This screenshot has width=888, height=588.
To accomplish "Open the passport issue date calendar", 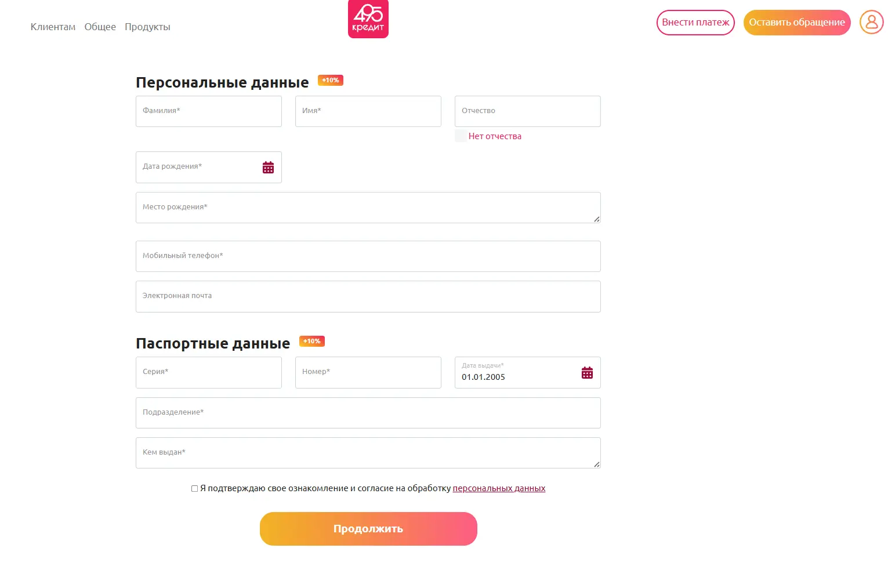I will 587,373.
